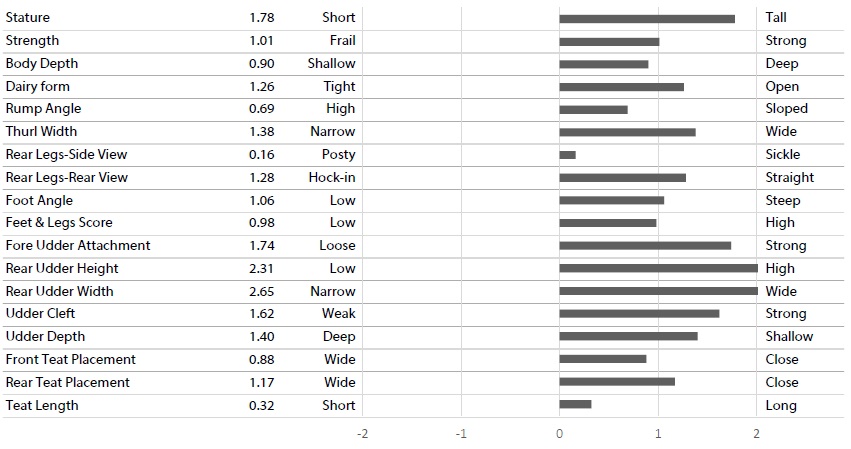The width and height of the screenshot is (851, 449).
Task: Click the Rear Legs-Side View bar
Action: 568,155
